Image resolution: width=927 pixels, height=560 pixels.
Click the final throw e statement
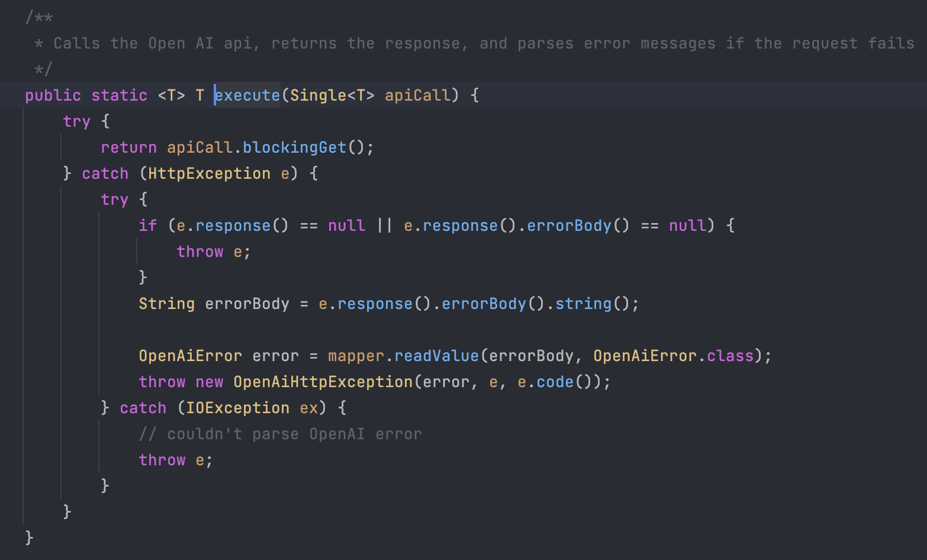176,460
